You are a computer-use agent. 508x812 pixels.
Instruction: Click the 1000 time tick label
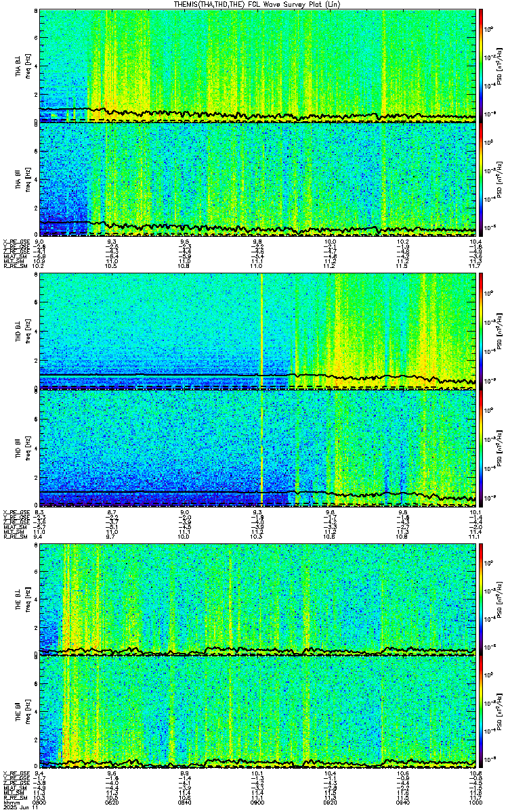pyautogui.click(x=474, y=803)
